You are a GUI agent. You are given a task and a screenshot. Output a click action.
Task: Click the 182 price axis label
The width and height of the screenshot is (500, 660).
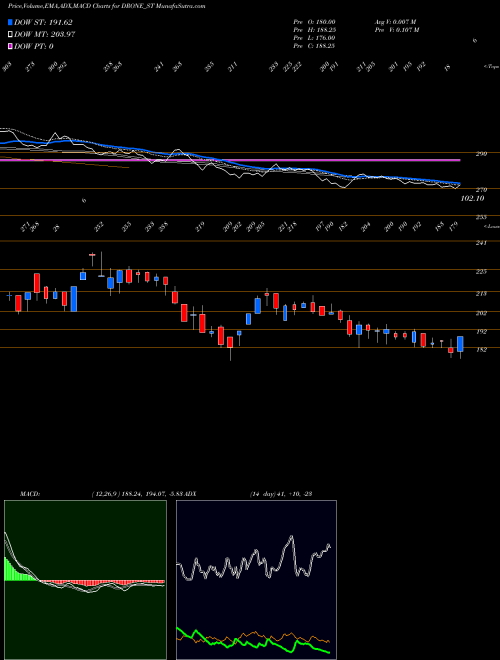click(x=481, y=349)
